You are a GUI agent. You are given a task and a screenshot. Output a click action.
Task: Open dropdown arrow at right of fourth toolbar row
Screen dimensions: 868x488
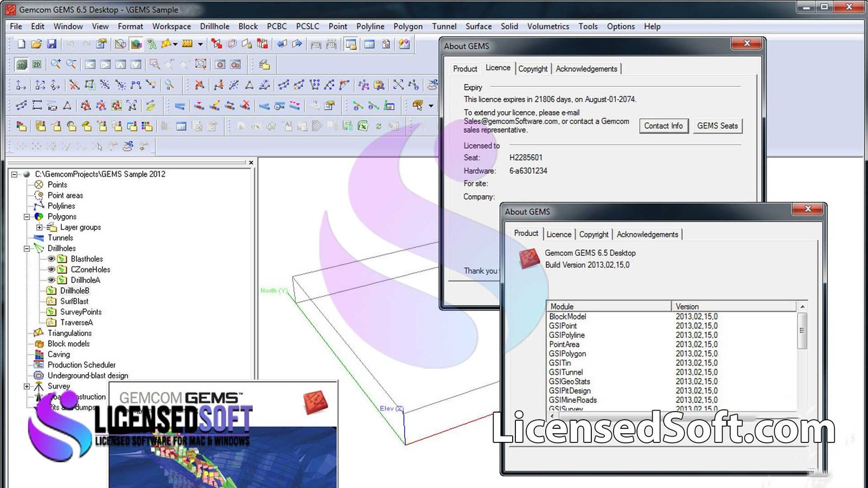pyautogui.click(x=431, y=106)
